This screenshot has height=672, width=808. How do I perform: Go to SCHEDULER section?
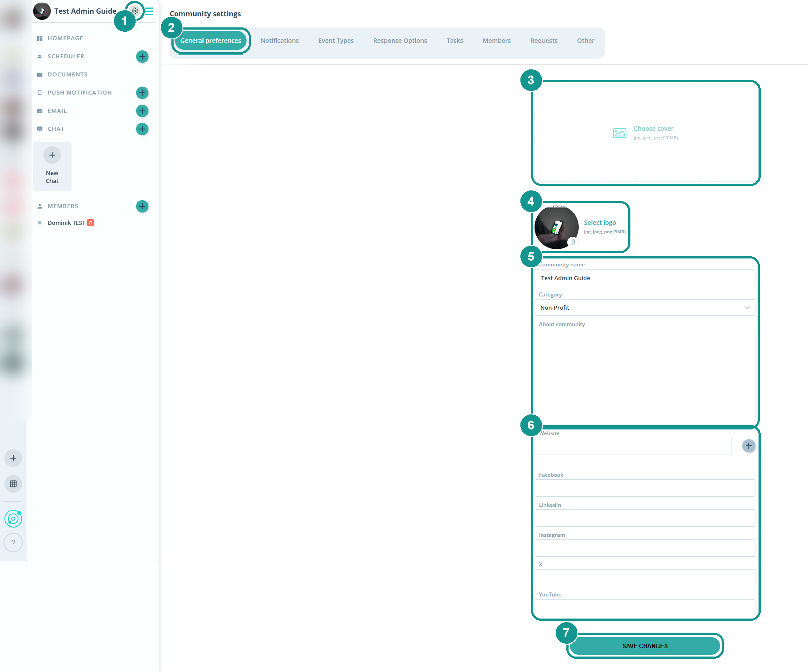66,57
